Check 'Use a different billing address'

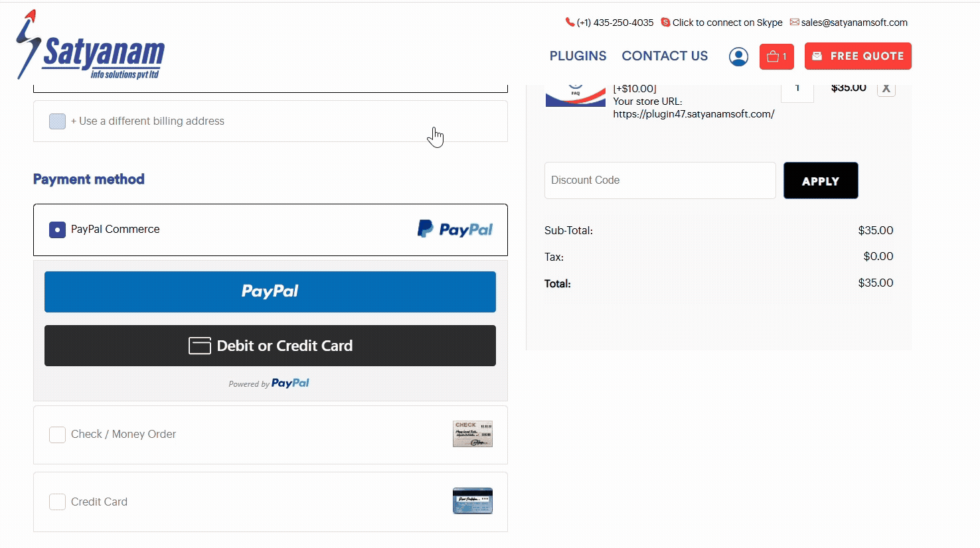tap(58, 121)
